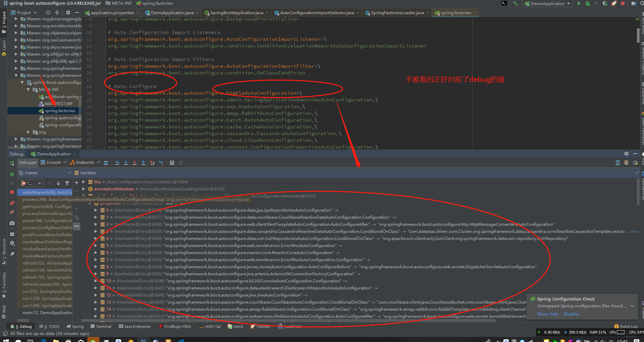Select MANIFEST.MF in project tree
This screenshot has width=644, height=342.
click(58, 104)
